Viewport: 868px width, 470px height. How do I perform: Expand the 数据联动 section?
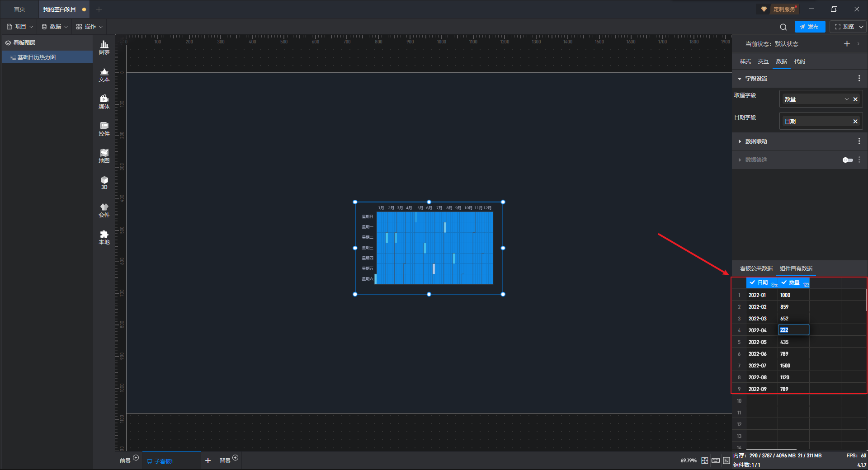740,141
